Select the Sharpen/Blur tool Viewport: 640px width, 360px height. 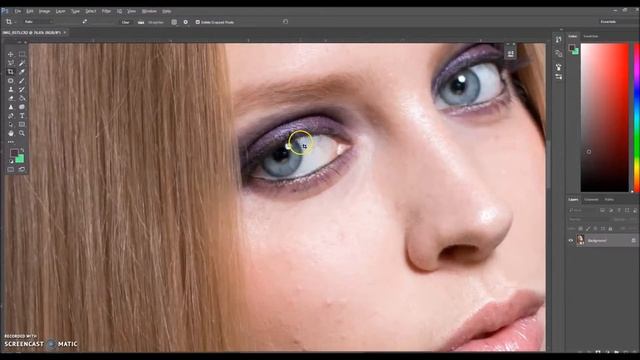(x=11, y=107)
